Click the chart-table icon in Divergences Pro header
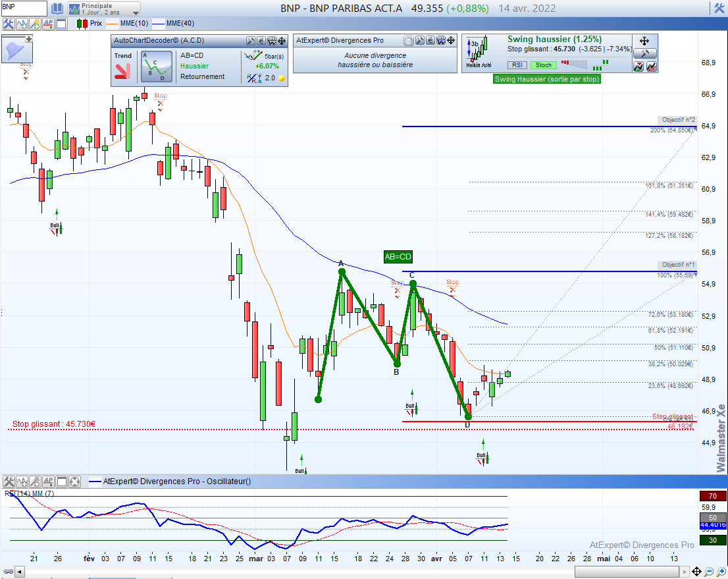728x579 pixels. pyautogui.click(x=441, y=41)
